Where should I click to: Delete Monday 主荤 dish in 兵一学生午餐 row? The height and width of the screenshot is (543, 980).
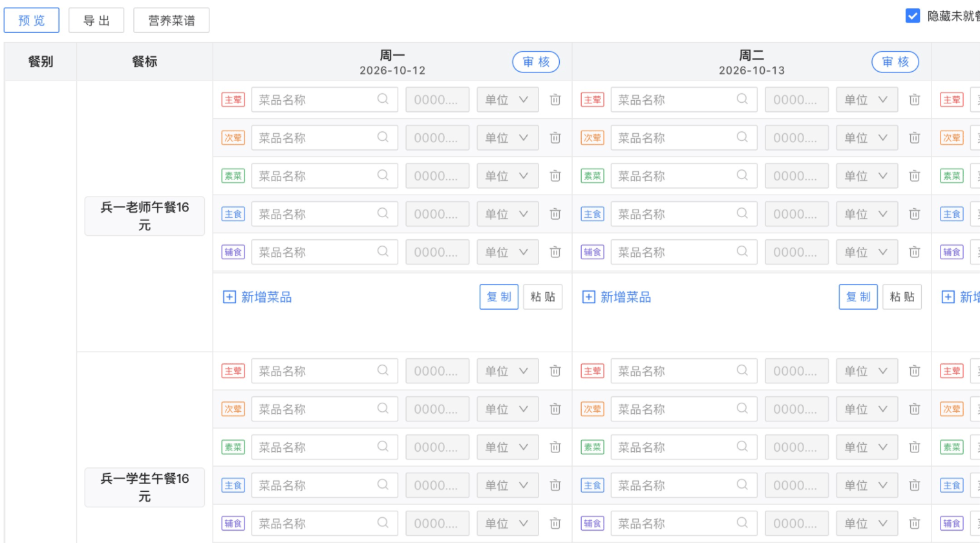click(x=555, y=372)
